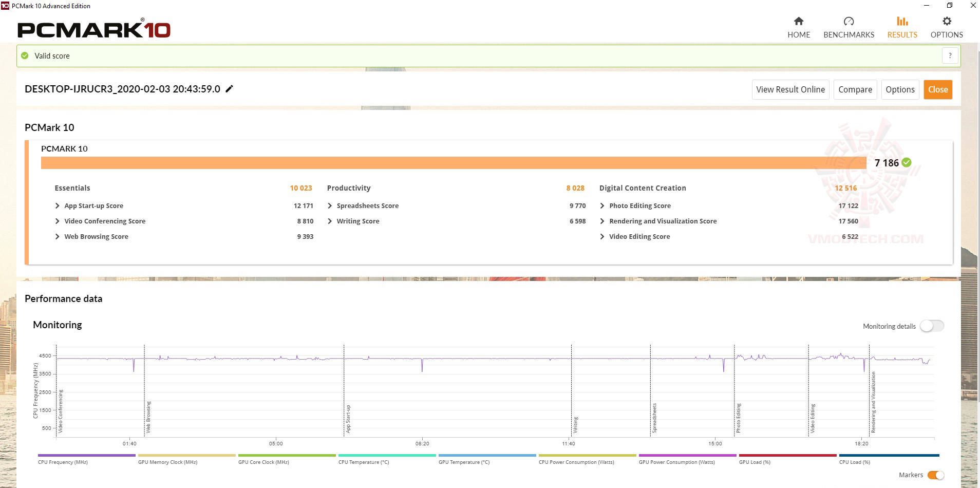This screenshot has width=980, height=488.
Task: Restore the window with the title bar button
Action: [950, 6]
